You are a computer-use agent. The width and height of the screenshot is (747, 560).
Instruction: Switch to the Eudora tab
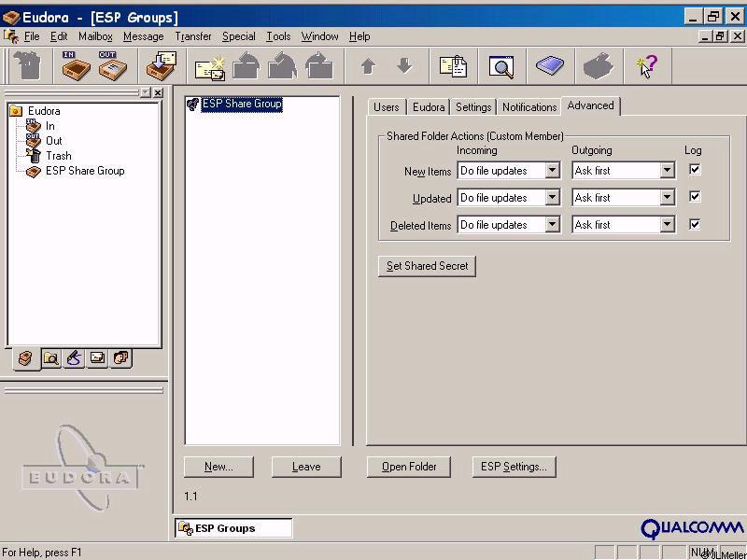pos(429,107)
